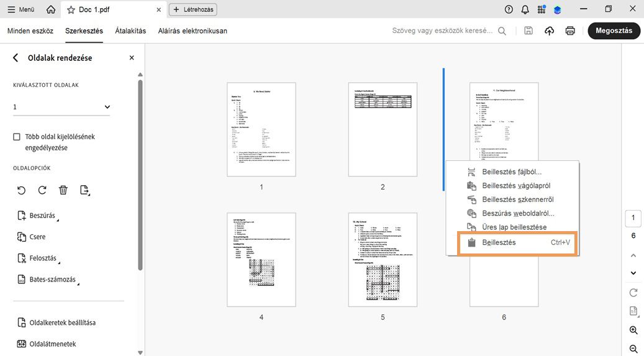Go back from Oldalak rendezése panel
The width and height of the screenshot is (644, 356).
click(x=16, y=58)
